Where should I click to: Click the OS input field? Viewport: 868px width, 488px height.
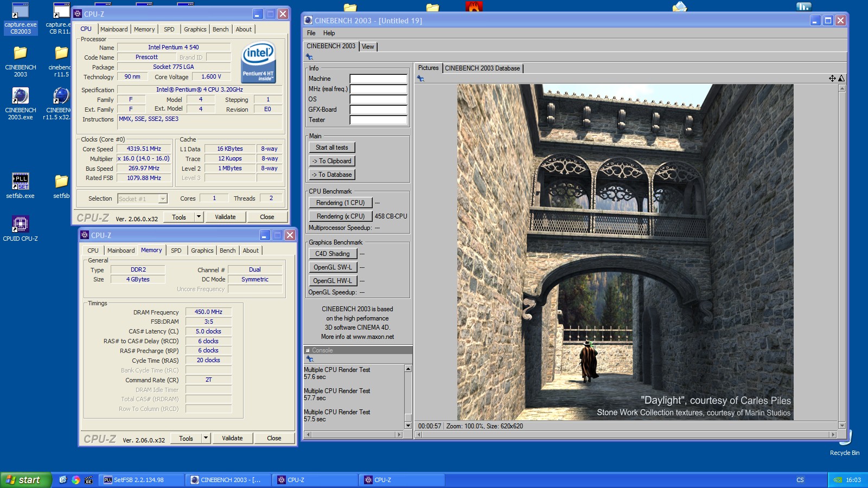coord(378,99)
